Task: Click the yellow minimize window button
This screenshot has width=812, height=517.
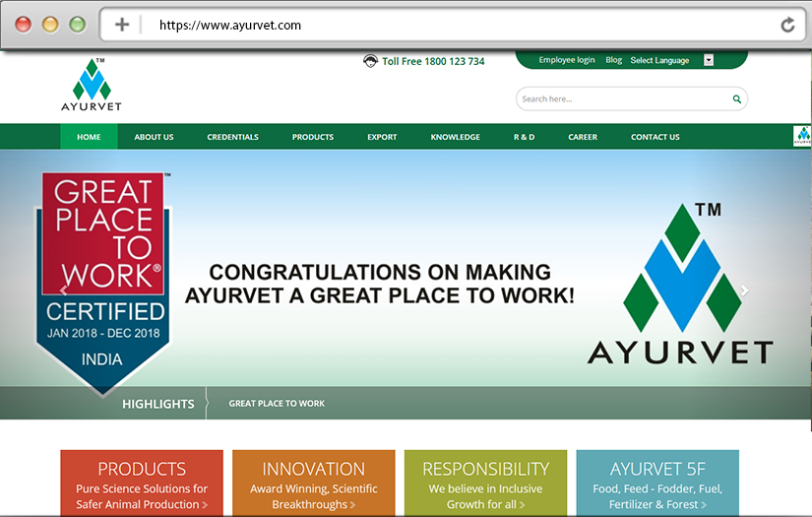Action: coord(50,25)
